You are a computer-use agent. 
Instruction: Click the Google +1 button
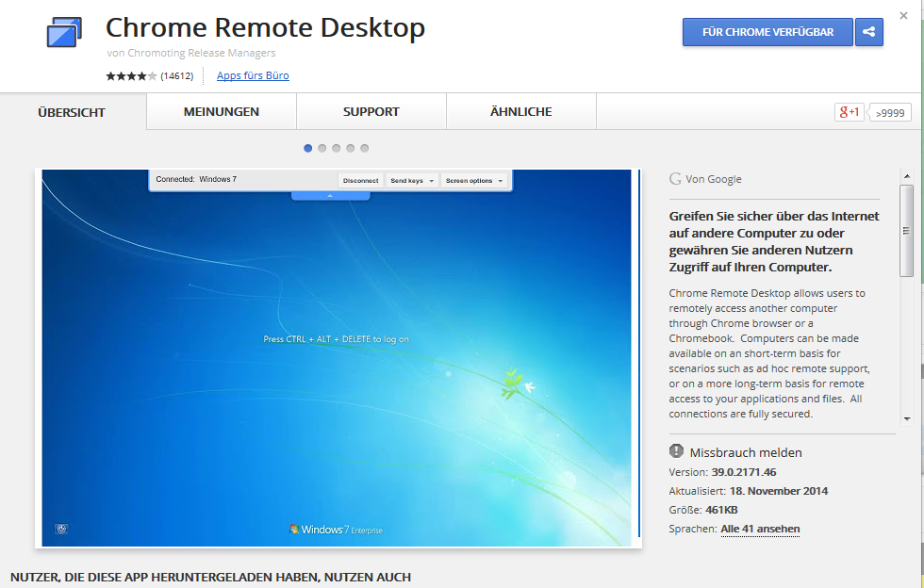pos(850,112)
